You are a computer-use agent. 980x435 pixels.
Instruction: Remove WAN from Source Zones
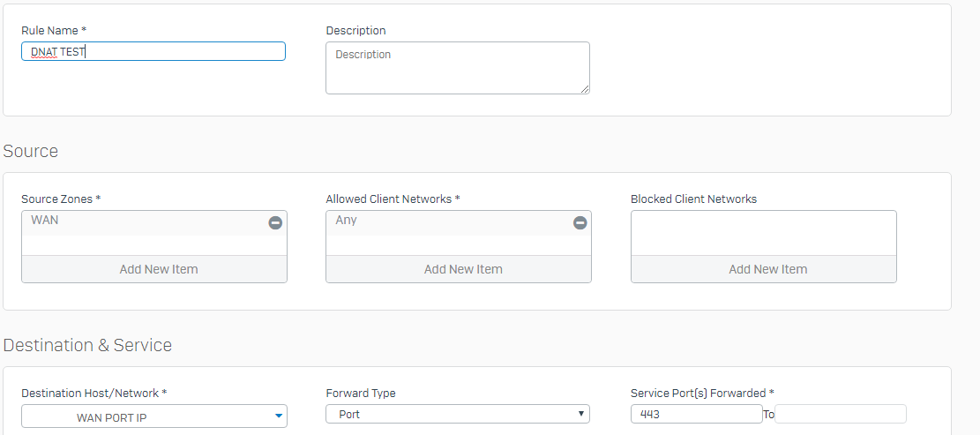pos(275,223)
